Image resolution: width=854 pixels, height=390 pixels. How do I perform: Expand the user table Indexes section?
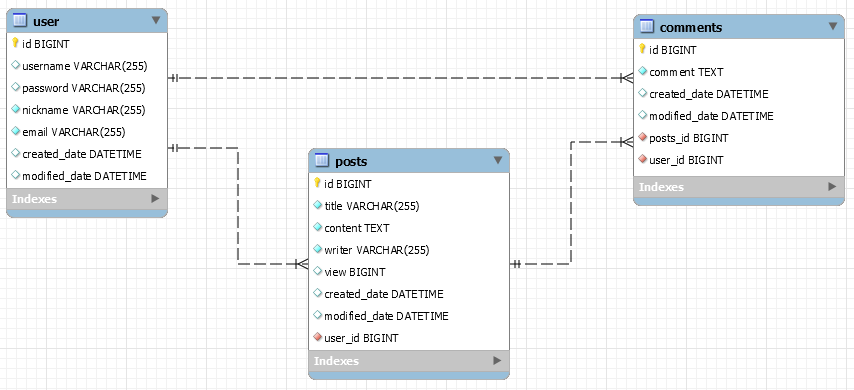(x=155, y=199)
